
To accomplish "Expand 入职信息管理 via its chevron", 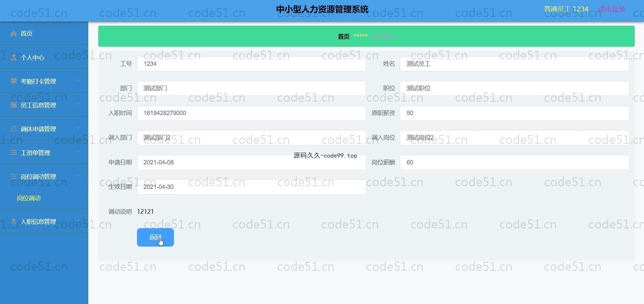I will tap(78, 220).
